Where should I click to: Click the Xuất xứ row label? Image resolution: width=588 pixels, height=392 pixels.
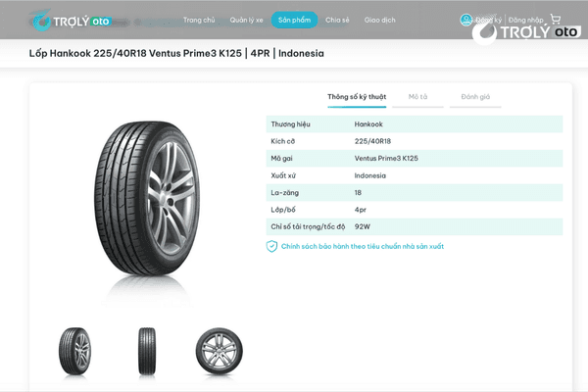[x=283, y=175]
